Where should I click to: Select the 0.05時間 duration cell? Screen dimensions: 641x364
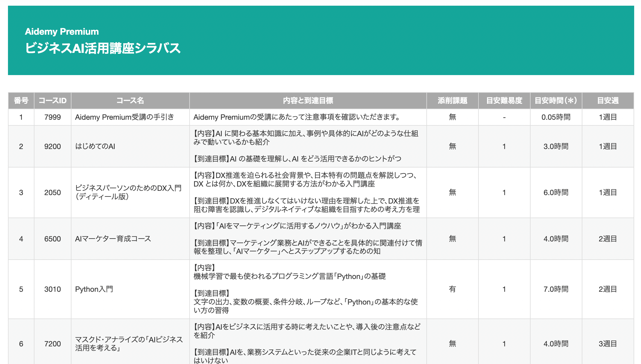pos(556,117)
